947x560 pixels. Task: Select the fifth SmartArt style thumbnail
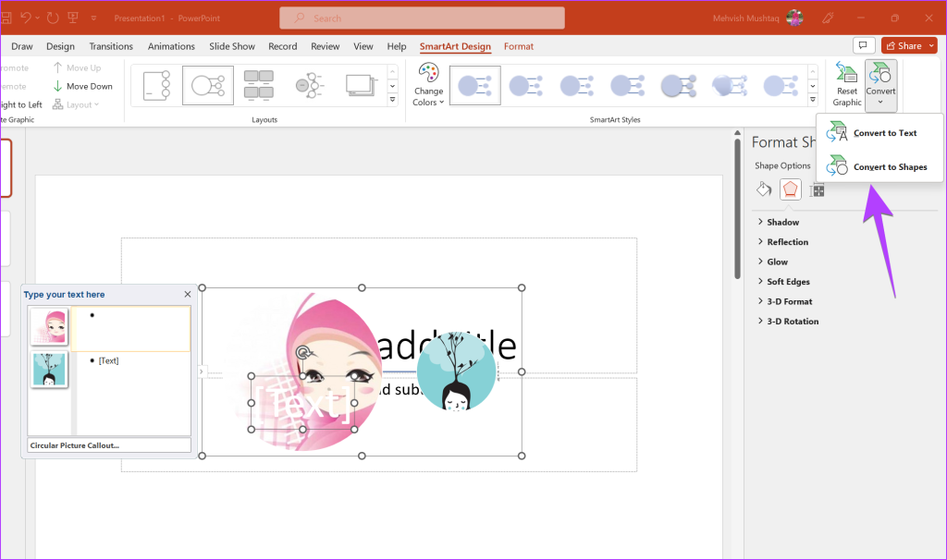coord(678,85)
